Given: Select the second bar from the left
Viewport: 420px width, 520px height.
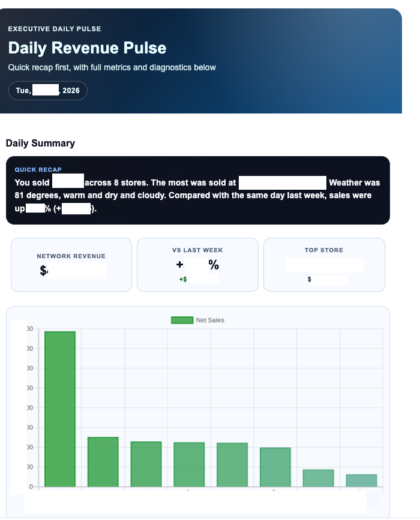Looking at the screenshot, I should point(103,461).
